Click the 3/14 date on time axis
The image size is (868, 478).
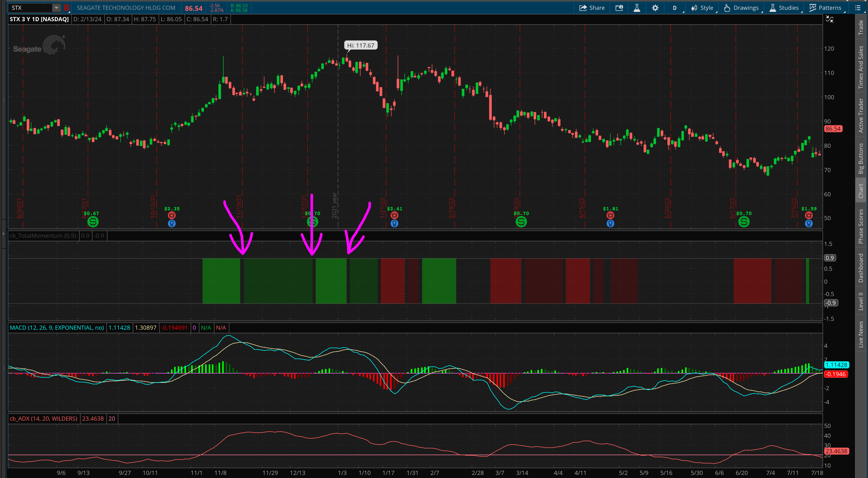522,473
